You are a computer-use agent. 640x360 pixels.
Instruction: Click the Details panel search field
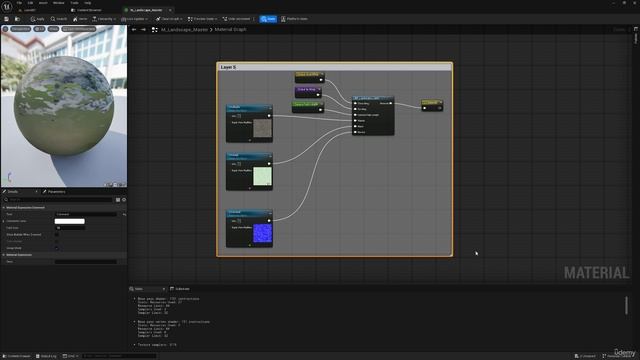click(58, 200)
